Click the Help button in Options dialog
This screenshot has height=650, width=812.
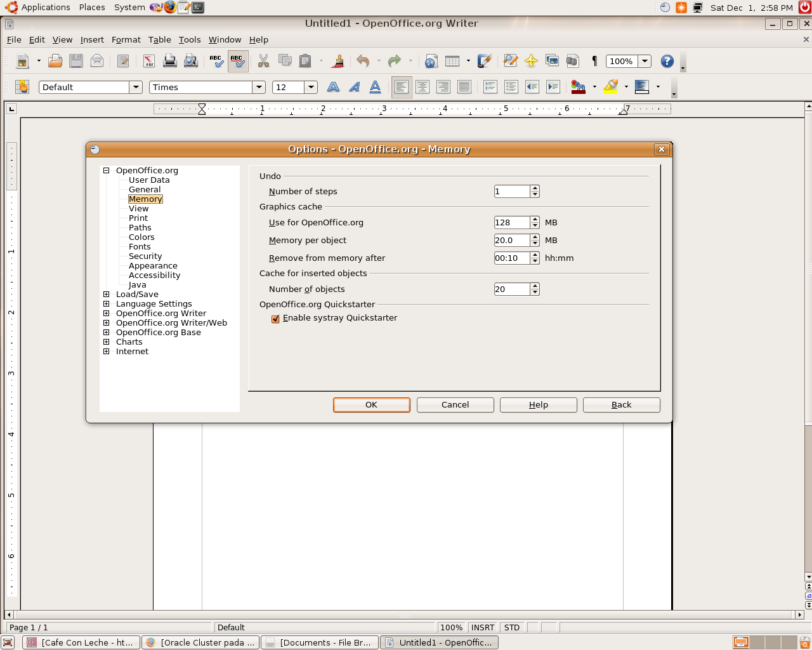point(539,405)
